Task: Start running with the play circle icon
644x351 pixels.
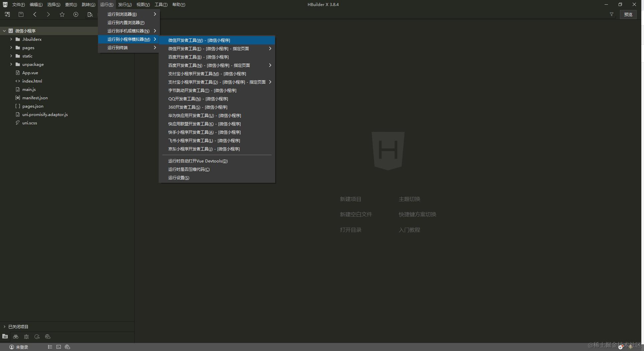Action: pos(76,14)
